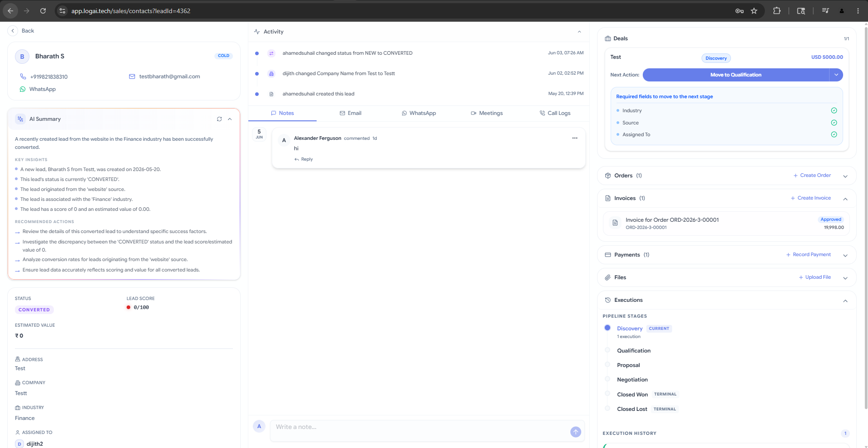Refresh the AI Summary

click(x=219, y=119)
